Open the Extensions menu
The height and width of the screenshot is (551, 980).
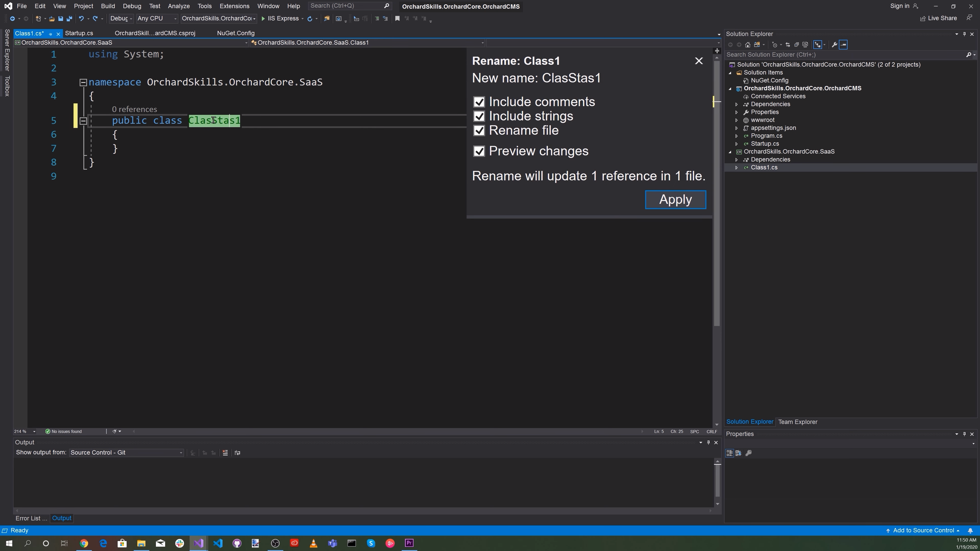(234, 6)
